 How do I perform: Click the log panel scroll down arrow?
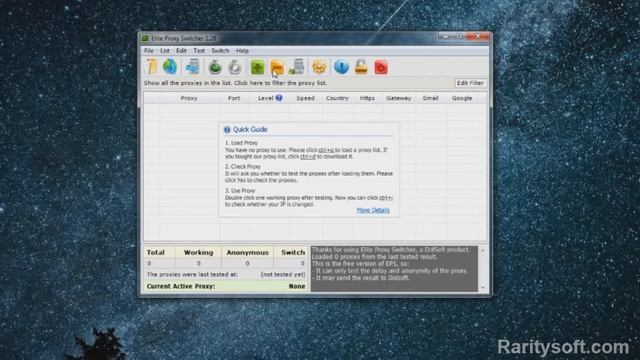(483, 288)
